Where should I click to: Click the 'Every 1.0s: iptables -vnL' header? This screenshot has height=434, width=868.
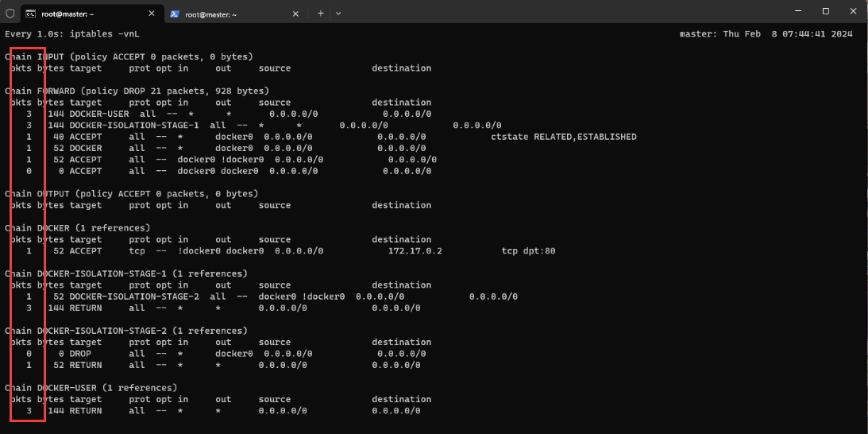click(72, 34)
